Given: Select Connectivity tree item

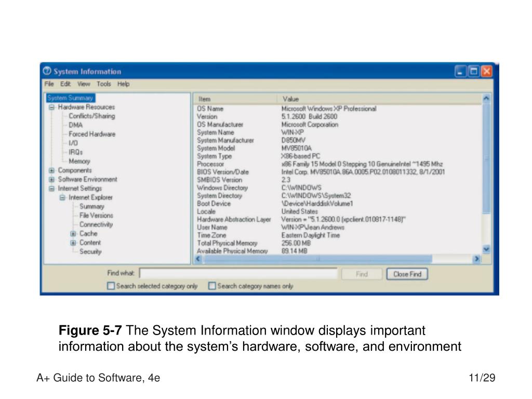Looking at the screenshot, I should click(x=96, y=224).
